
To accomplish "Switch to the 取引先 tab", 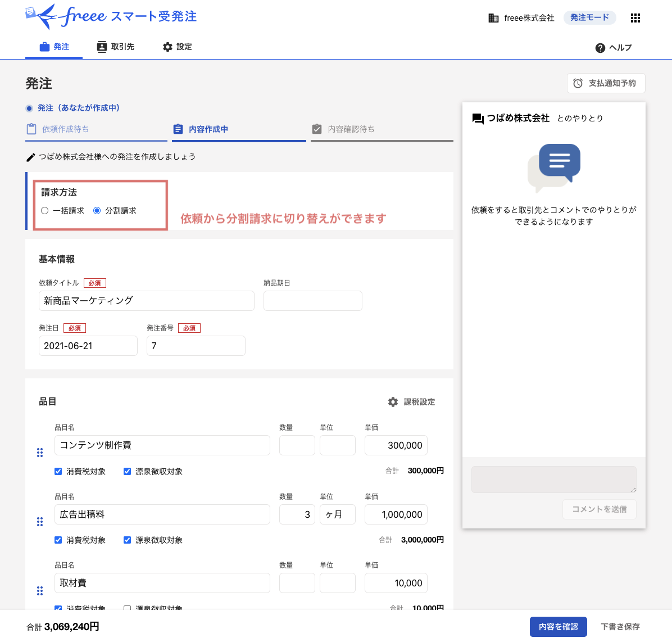I will [115, 47].
